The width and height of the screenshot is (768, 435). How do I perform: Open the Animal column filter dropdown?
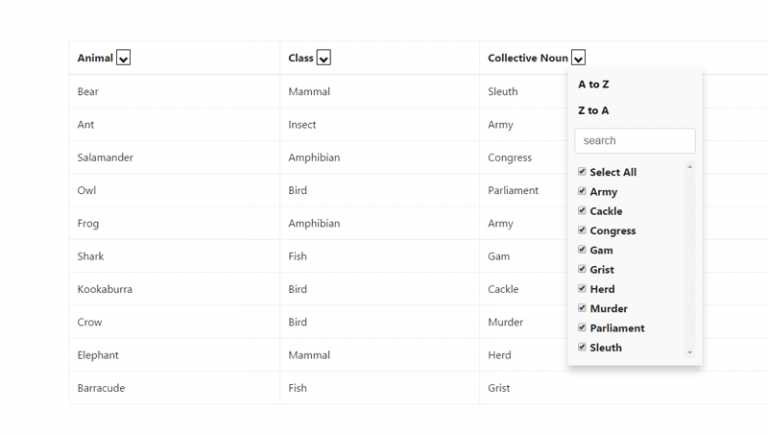tap(123, 58)
